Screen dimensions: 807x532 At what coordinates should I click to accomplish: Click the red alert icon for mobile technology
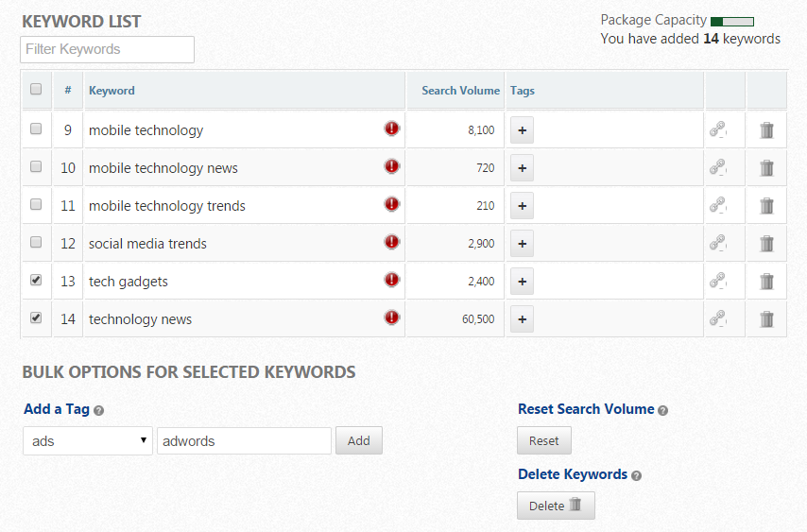(392, 129)
